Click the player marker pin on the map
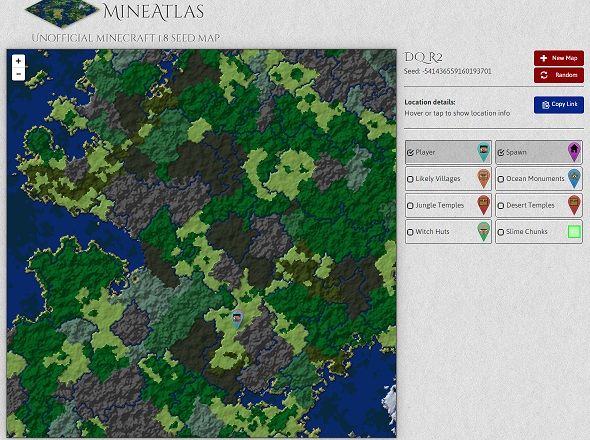 point(237,320)
